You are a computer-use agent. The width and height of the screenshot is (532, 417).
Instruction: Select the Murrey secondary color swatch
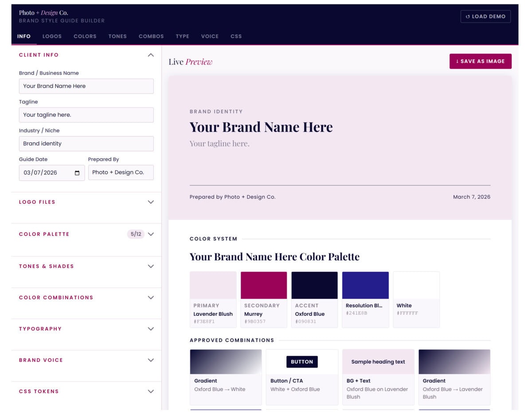point(263,284)
